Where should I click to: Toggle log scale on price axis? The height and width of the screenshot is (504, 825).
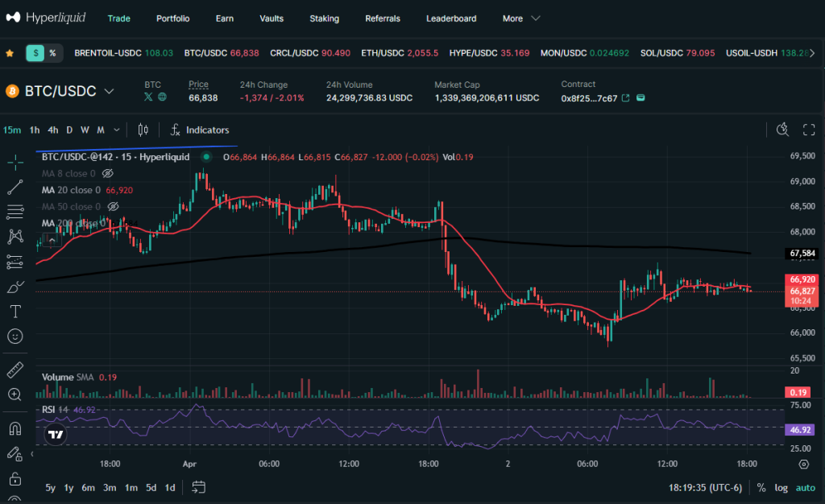781,487
